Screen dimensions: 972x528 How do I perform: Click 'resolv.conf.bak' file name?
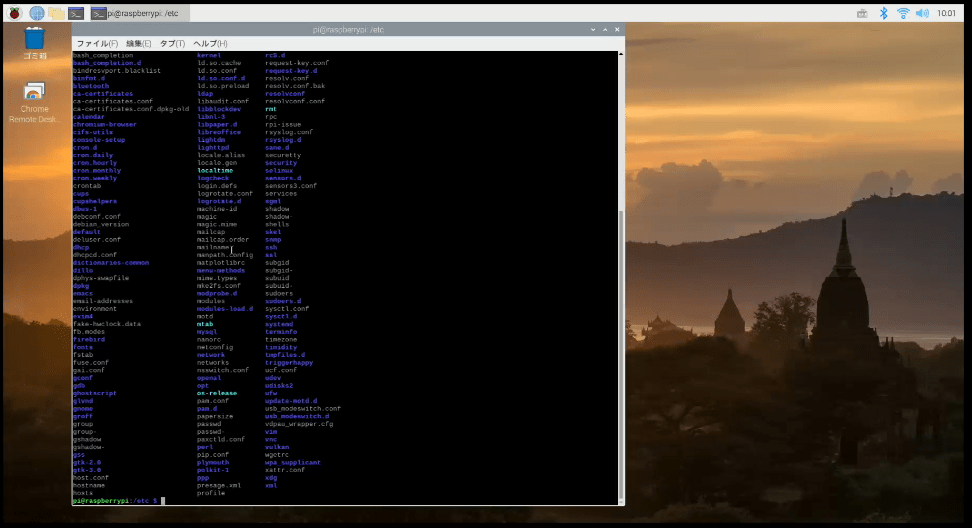(295, 86)
